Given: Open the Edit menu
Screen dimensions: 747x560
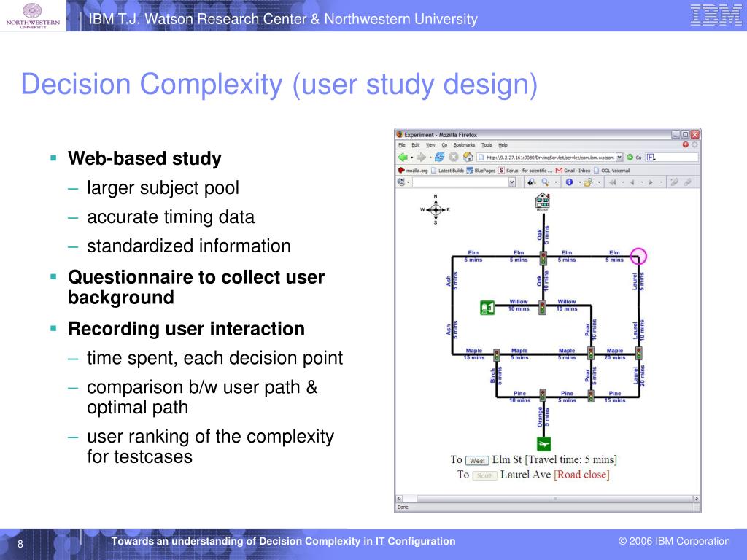Looking at the screenshot, I should tap(415, 145).
